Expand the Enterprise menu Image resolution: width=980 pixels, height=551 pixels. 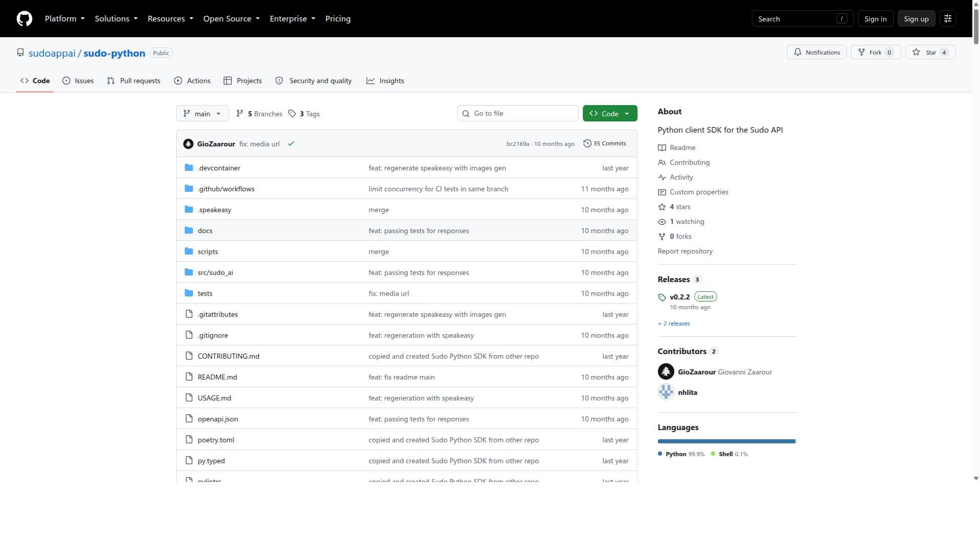tap(292, 19)
